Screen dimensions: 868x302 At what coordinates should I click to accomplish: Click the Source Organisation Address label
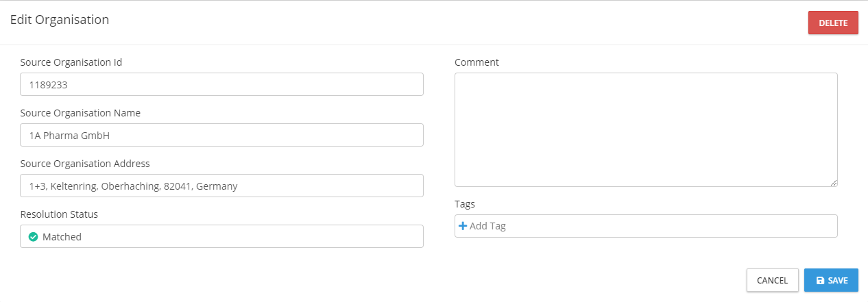(x=85, y=164)
